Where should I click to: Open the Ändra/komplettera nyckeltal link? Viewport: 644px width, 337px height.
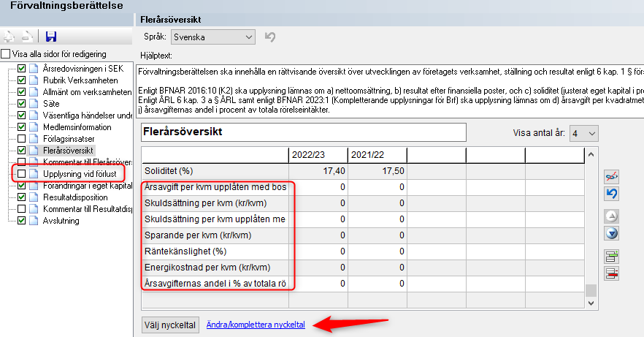pos(256,325)
